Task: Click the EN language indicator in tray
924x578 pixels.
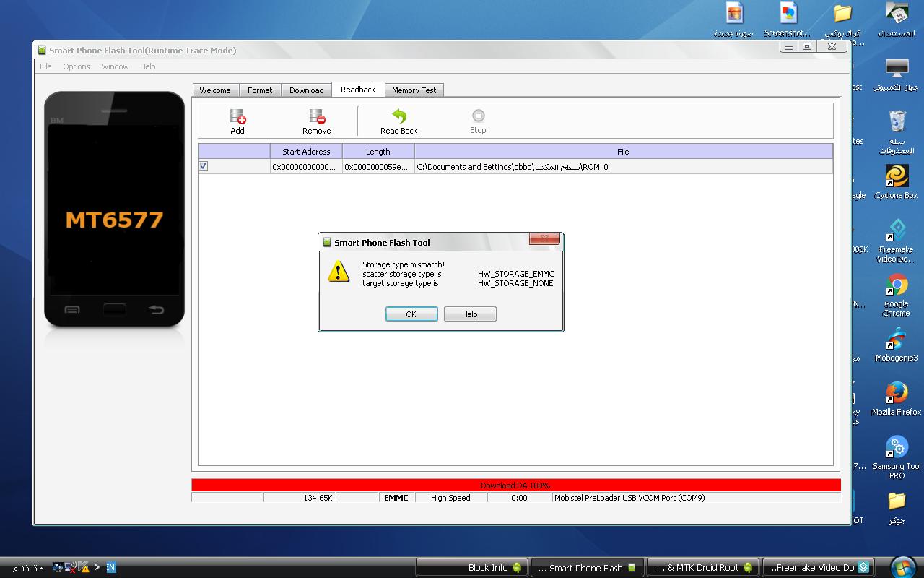Action: click(110, 568)
